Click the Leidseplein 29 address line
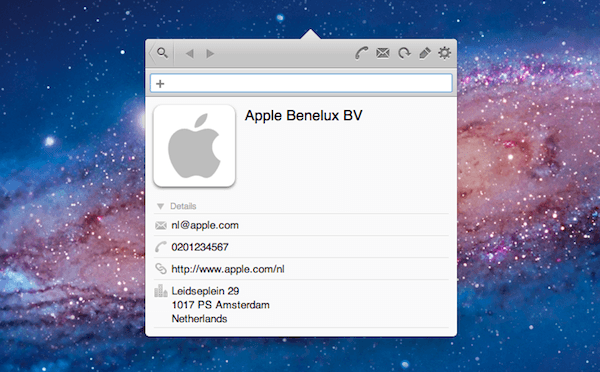Image resolution: width=600 pixels, height=372 pixels. (x=205, y=291)
